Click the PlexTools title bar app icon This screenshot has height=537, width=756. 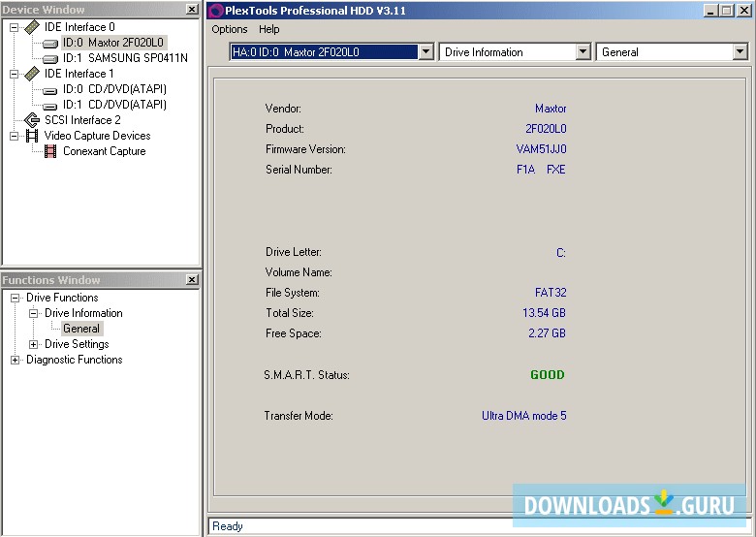click(x=216, y=11)
